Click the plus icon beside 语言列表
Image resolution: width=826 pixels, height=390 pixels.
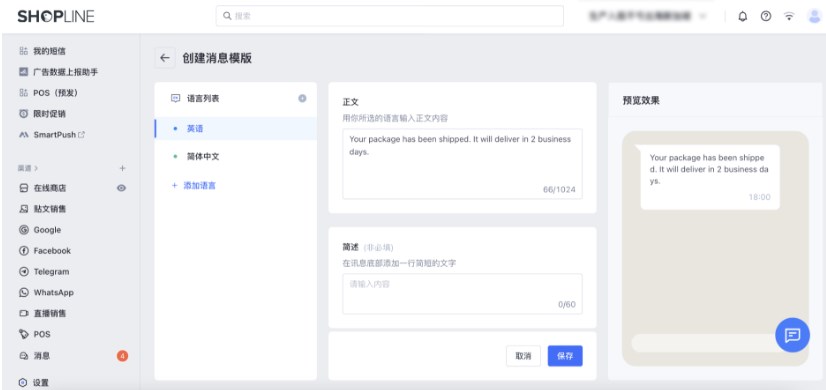point(302,98)
